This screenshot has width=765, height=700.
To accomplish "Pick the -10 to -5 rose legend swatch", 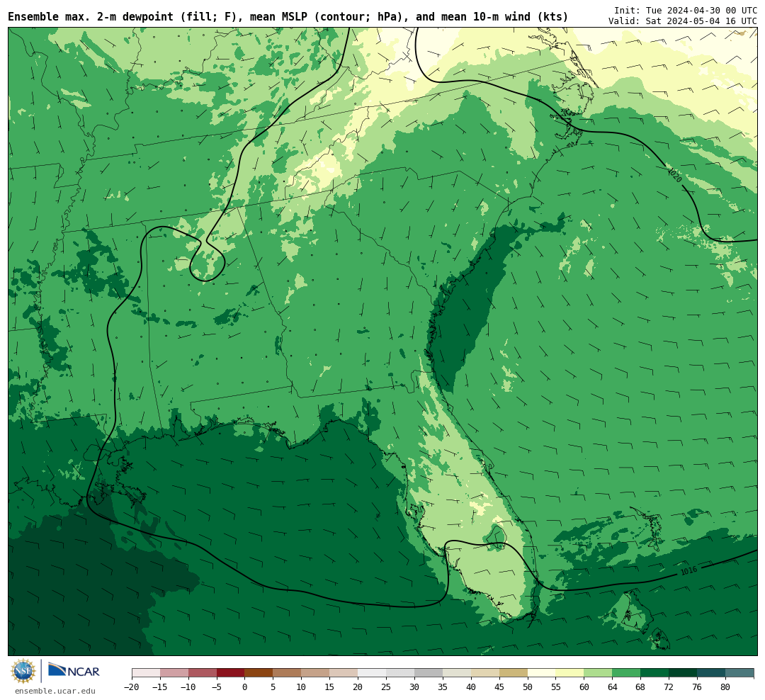I will (x=203, y=673).
